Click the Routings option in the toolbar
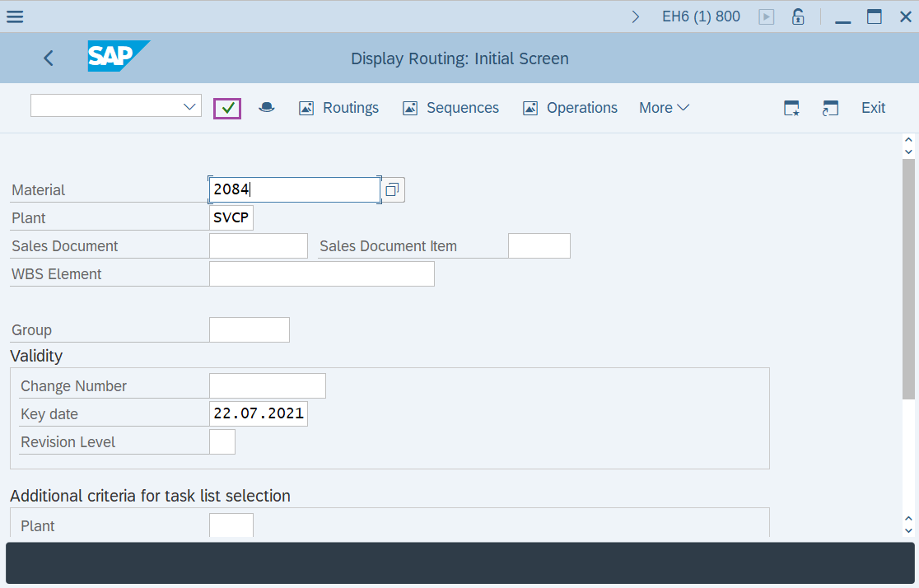Image resolution: width=919 pixels, height=588 pixels. point(338,108)
